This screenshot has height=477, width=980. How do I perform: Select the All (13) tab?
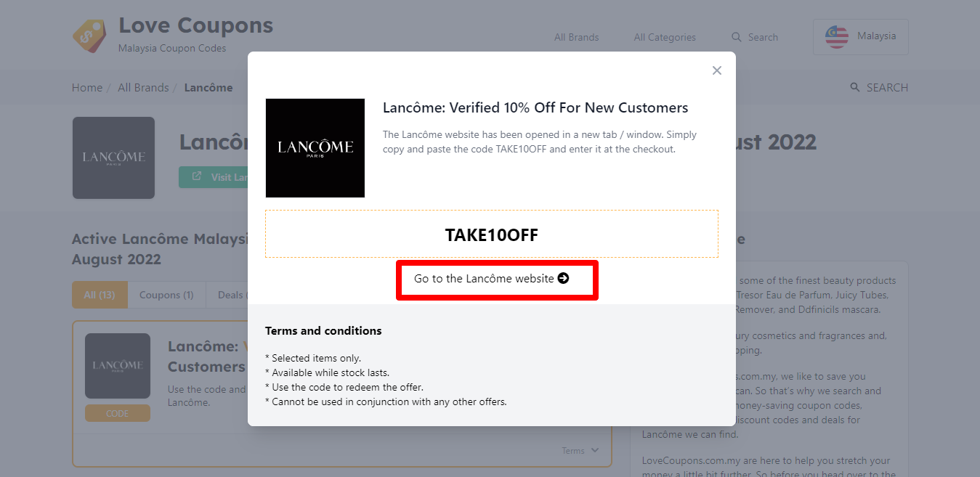[x=100, y=295]
